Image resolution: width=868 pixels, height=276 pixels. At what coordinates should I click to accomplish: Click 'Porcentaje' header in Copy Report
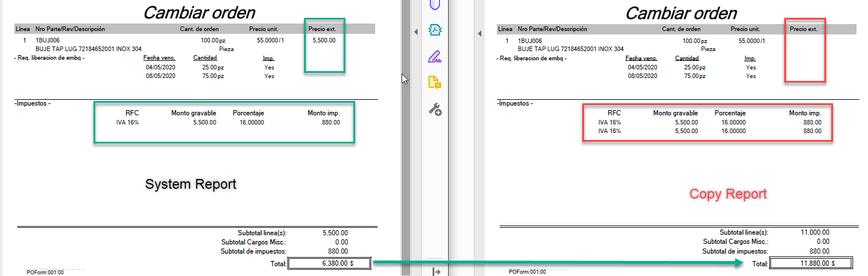point(730,113)
